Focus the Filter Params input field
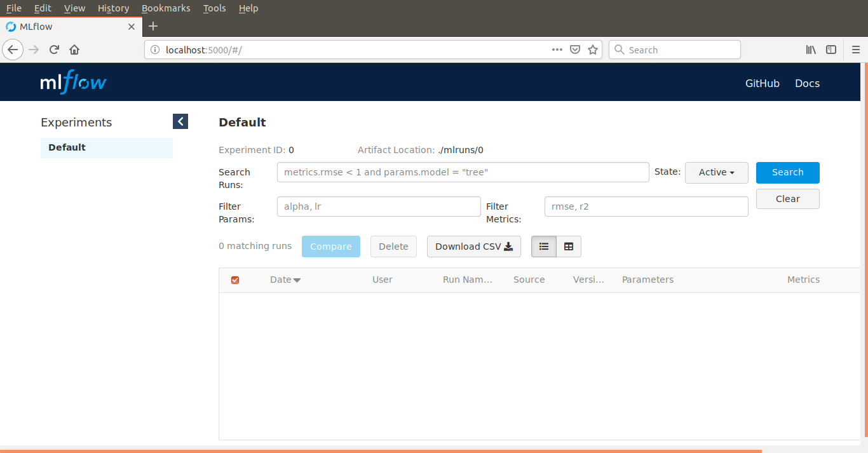 (x=379, y=206)
